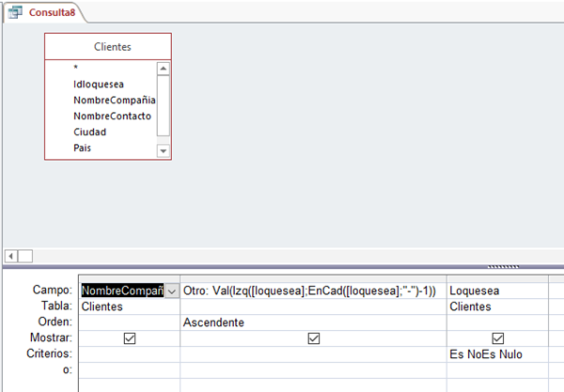564x392 pixels.
Task: Click the down arrow of Clientes field list scrollbar
Action: (164, 151)
